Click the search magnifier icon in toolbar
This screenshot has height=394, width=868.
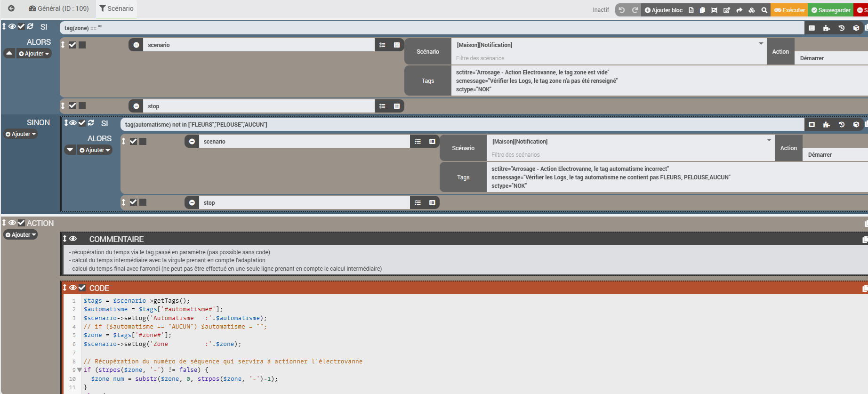[764, 10]
